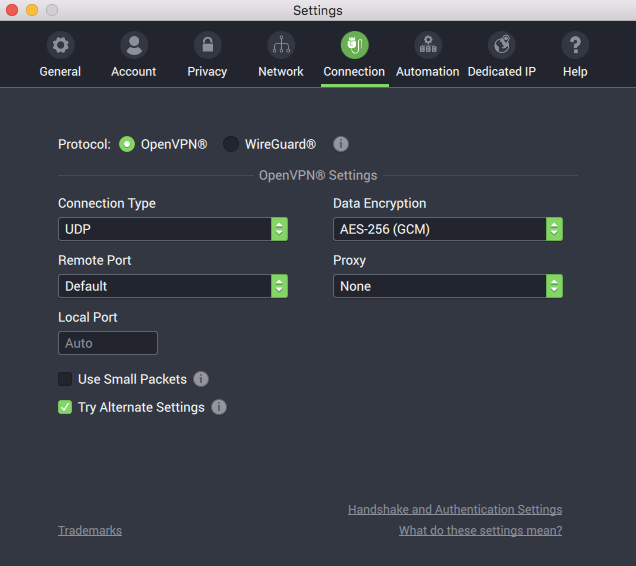This screenshot has width=636, height=566.
Task: Open the Automation icon
Action: point(428,45)
